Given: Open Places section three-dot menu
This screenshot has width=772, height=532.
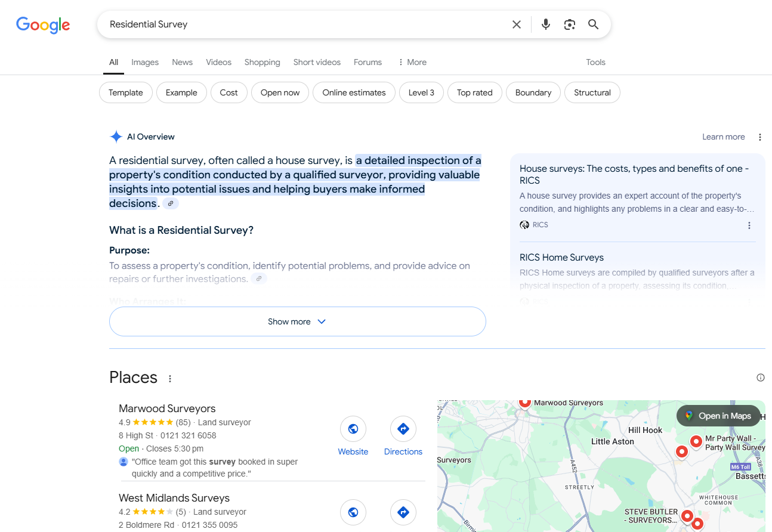Looking at the screenshot, I should tap(170, 379).
